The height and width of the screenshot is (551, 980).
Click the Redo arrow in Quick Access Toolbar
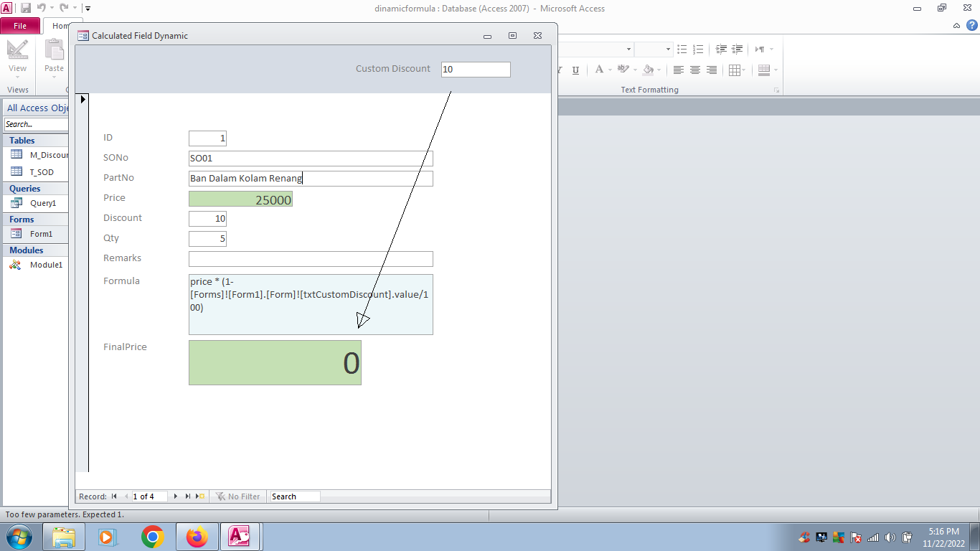pyautogui.click(x=64, y=9)
